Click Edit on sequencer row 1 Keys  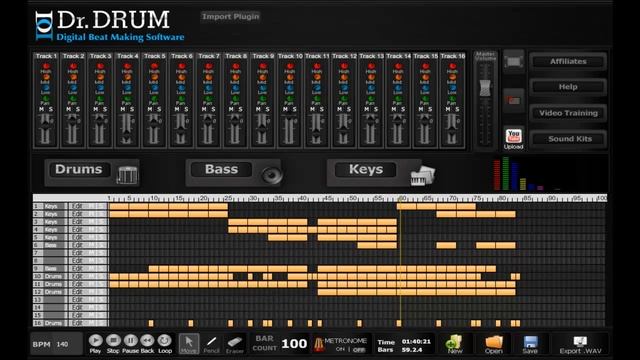tap(78, 206)
